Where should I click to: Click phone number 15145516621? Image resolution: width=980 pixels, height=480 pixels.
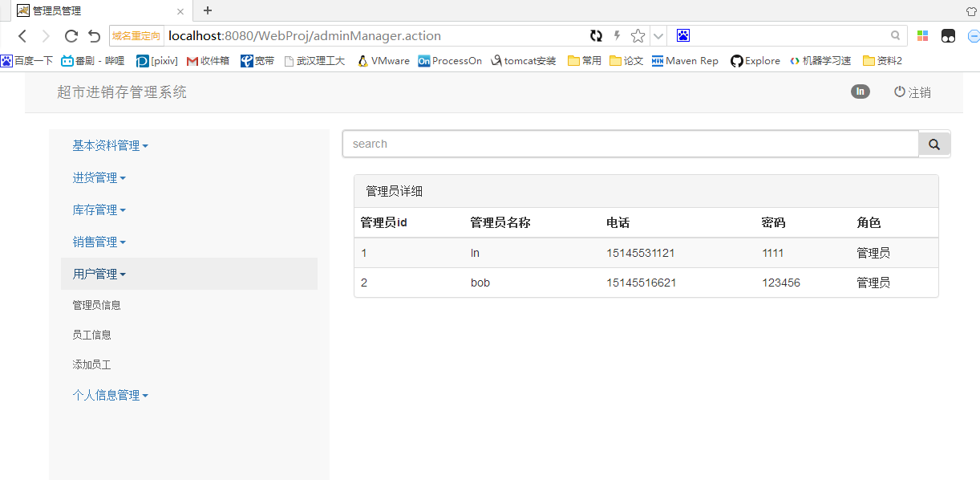641,283
